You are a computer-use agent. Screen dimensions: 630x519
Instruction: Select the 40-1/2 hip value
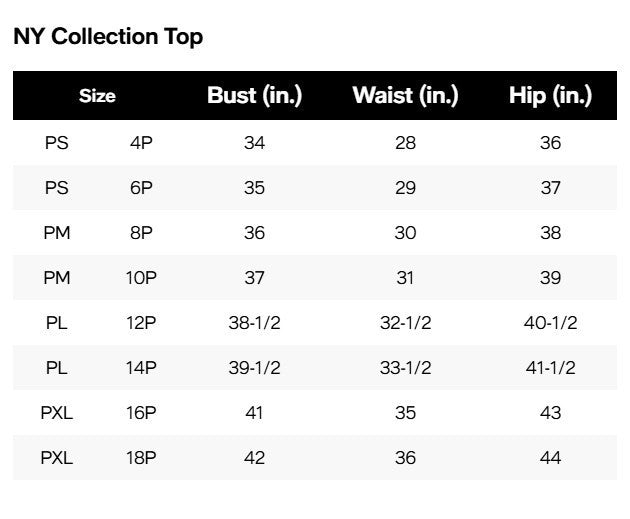tap(550, 323)
